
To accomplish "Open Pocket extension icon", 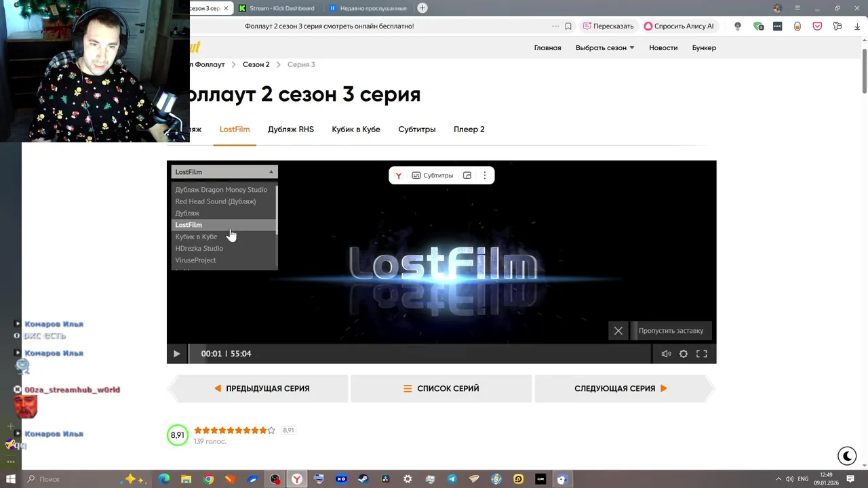I will pos(817,26).
